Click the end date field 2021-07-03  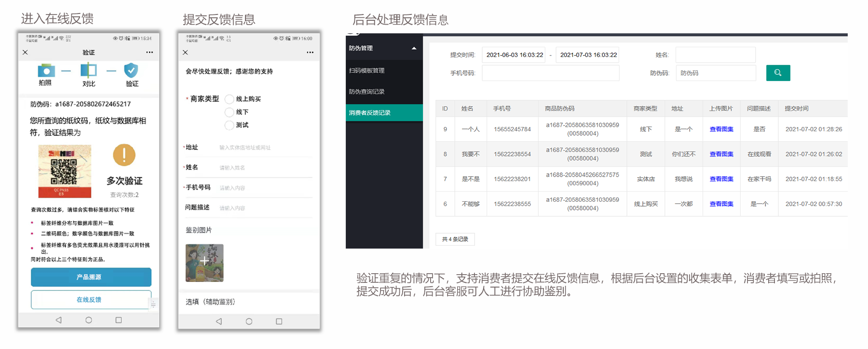tap(588, 55)
